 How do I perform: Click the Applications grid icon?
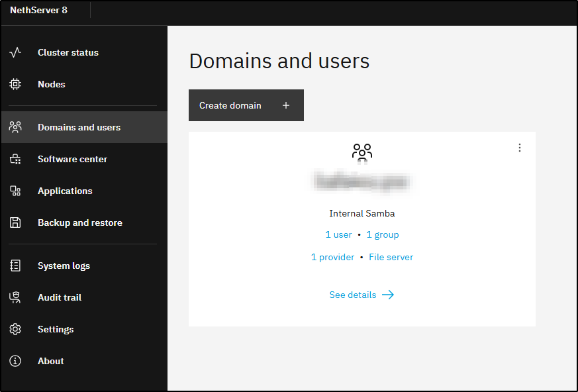tap(15, 191)
